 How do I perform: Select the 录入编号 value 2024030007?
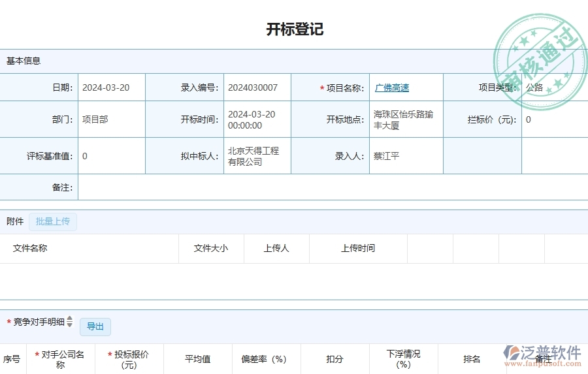[253, 87]
